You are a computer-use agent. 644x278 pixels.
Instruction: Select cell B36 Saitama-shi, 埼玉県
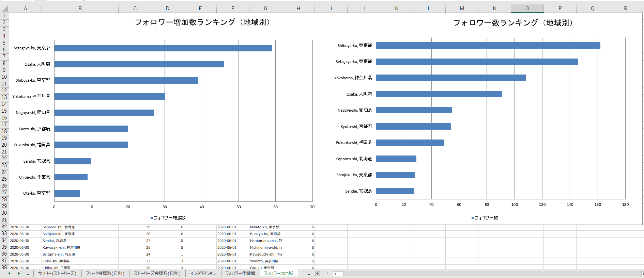tap(80, 254)
